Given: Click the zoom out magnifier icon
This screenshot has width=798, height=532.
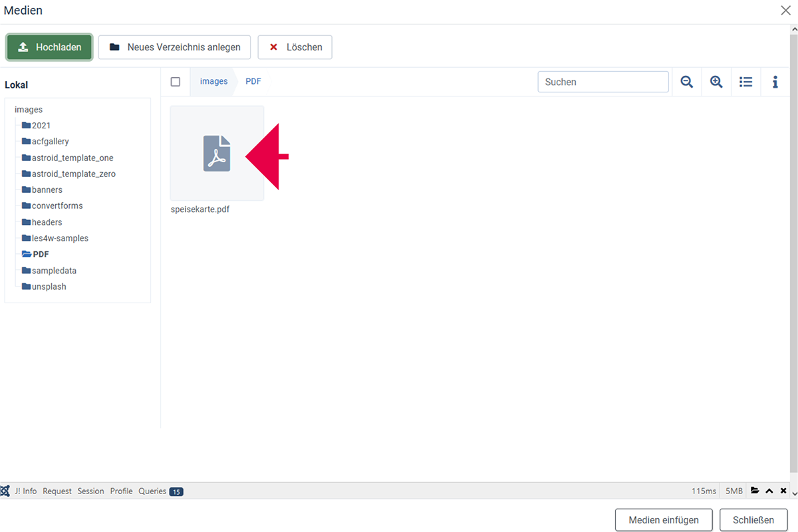Looking at the screenshot, I should tap(687, 82).
